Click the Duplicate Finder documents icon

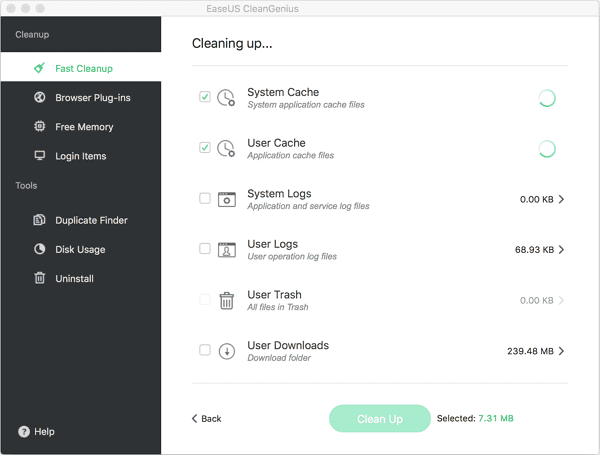pos(39,220)
